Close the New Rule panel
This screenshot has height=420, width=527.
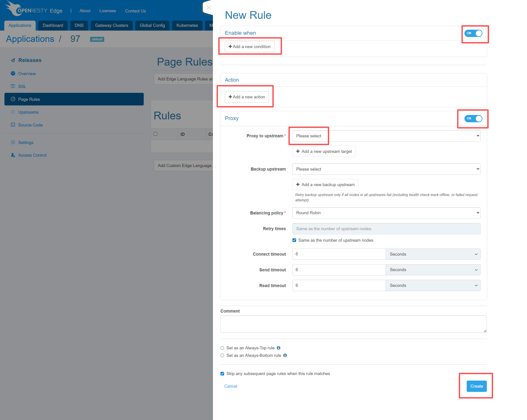click(208, 8)
